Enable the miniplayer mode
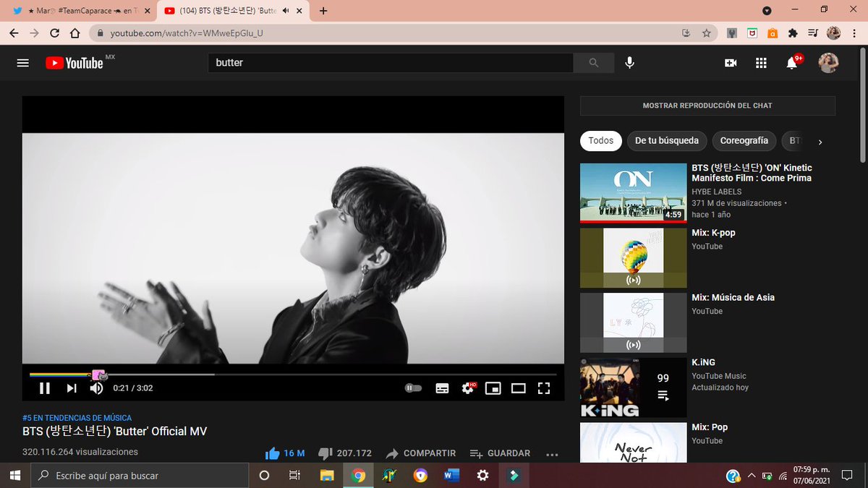The image size is (868, 488). click(493, 388)
